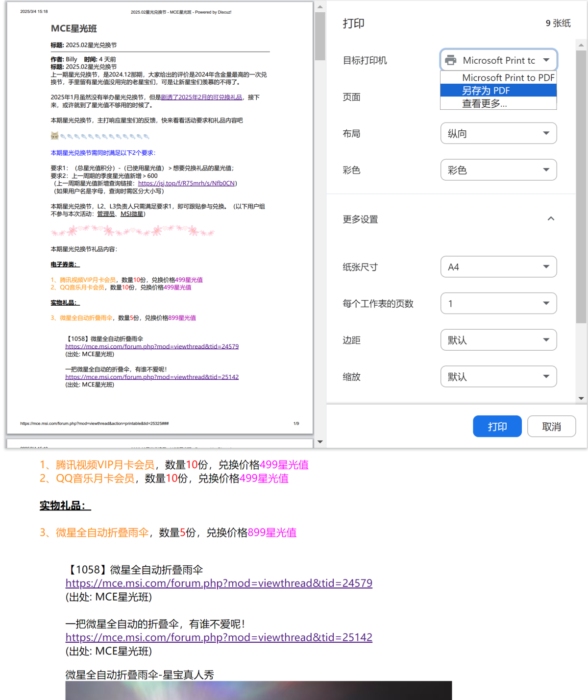This screenshot has width=588, height=700.
Task: Open the 纸张尺寸 A4 dropdown
Action: click(x=498, y=267)
